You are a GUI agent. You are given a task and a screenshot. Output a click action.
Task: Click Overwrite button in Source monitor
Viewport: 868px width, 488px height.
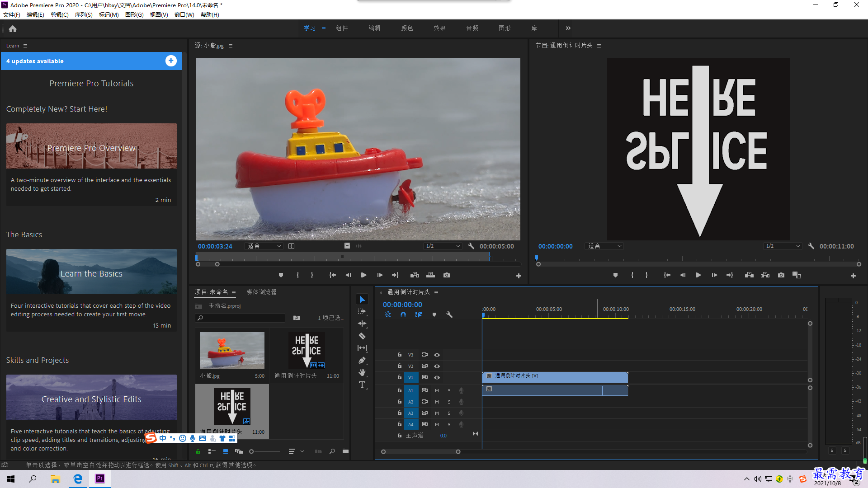tap(430, 275)
